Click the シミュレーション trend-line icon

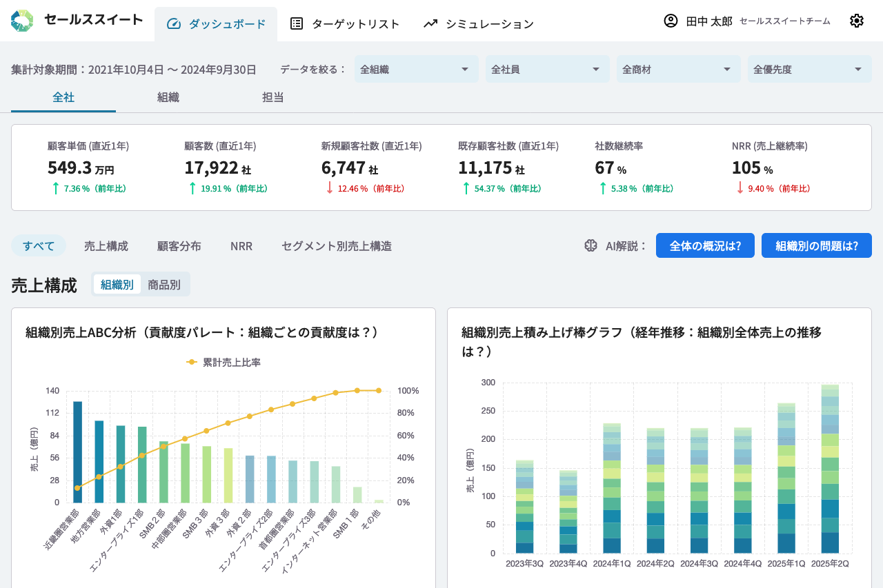430,24
